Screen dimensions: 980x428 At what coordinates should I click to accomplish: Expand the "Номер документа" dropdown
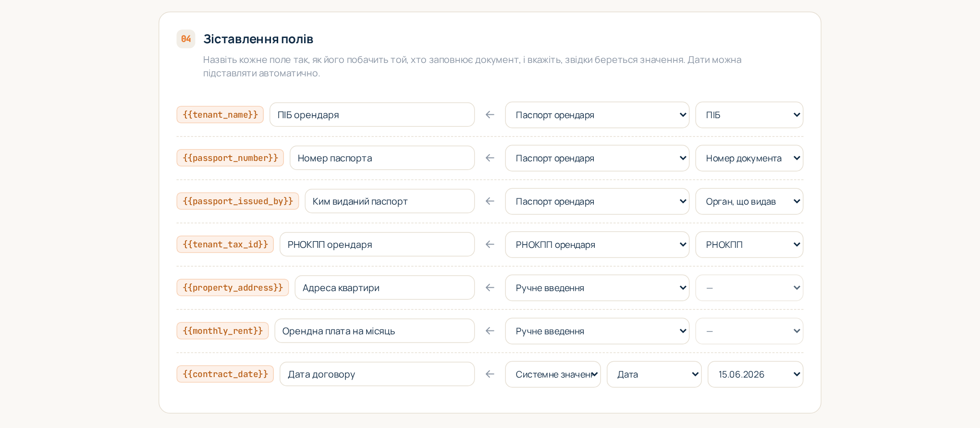(749, 158)
